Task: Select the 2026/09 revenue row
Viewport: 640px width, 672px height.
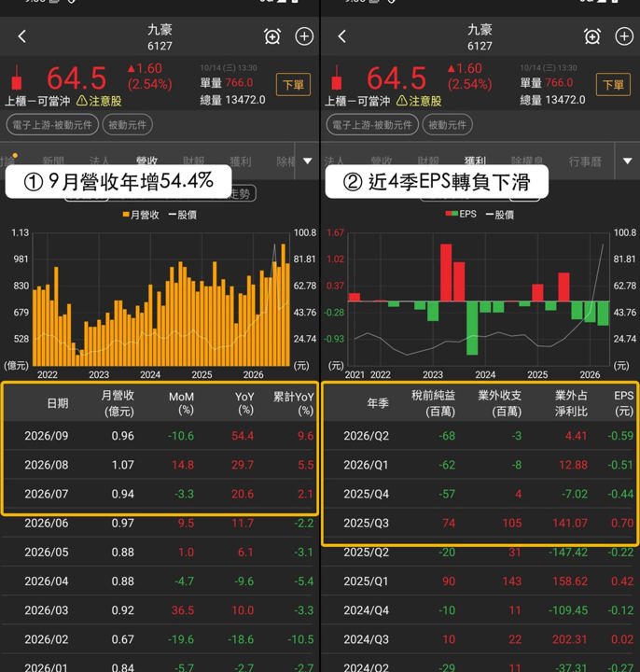Action: [160, 436]
